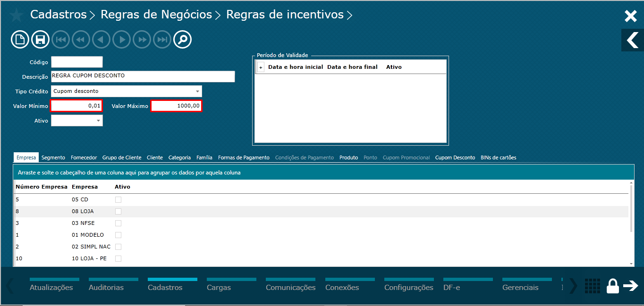Open search with the magnifier icon
This screenshot has width=644, height=306.
183,40
